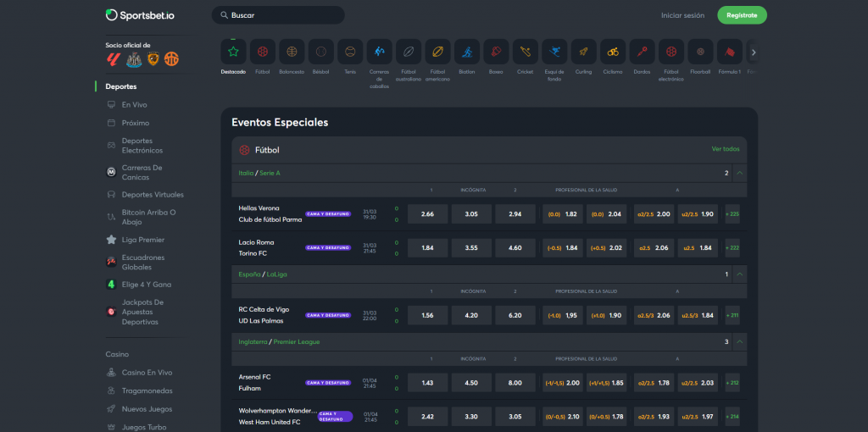Go to Deportes Electrónicos
The width and height of the screenshot is (868, 432).
(x=142, y=146)
